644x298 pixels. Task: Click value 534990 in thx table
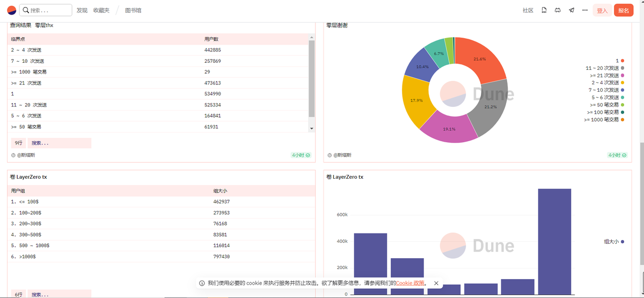213,94
